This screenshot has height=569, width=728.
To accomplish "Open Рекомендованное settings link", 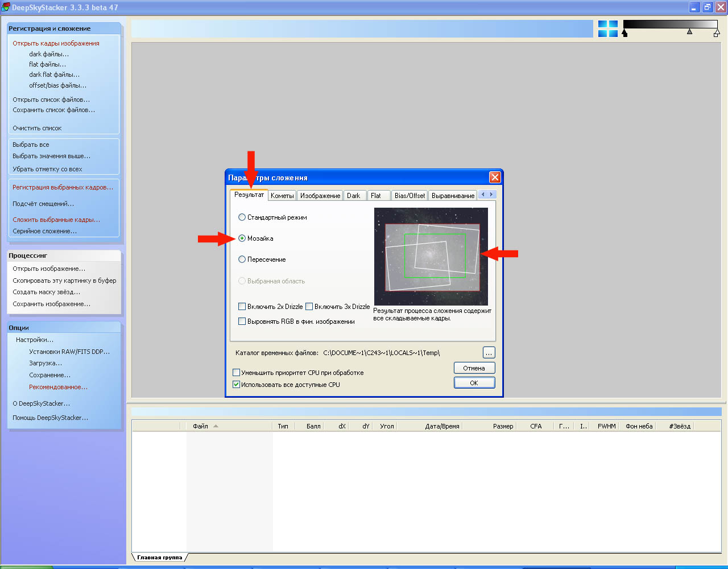I will 58,387.
